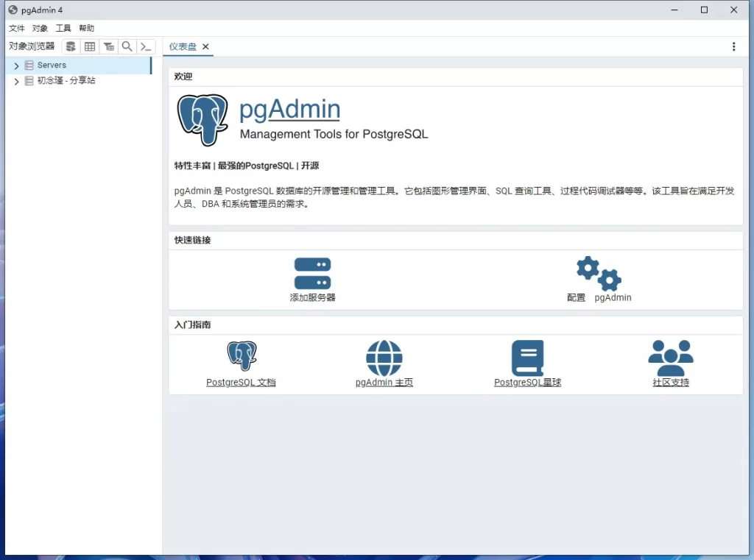
Task: Open the PostgreSQL 文档 link
Action: tap(241, 383)
